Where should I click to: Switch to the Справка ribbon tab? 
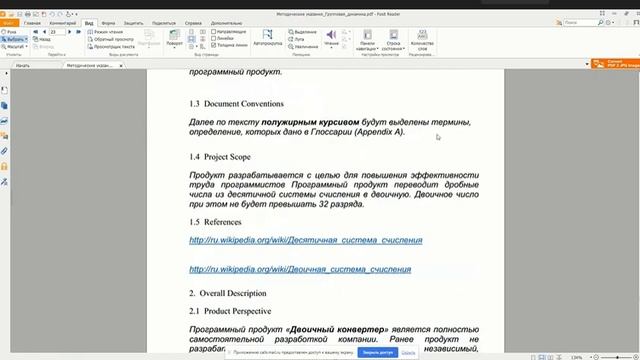pos(193,23)
